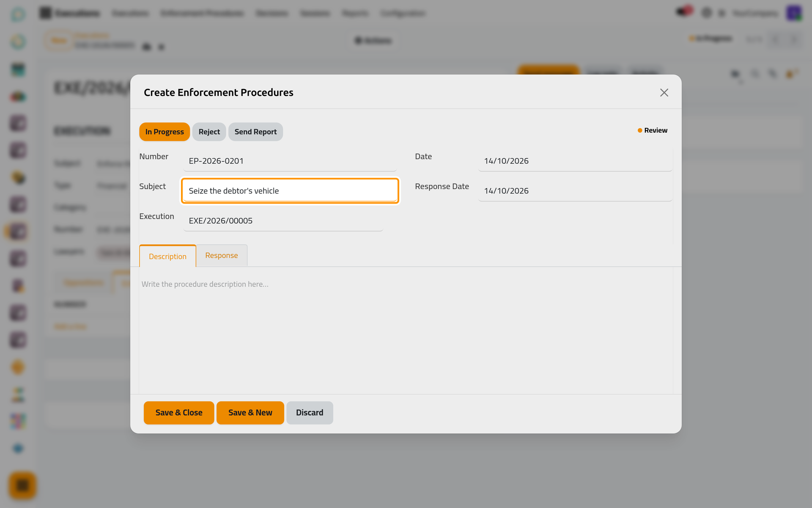
Task: Click the Reject button
Action: pos(209,132)
